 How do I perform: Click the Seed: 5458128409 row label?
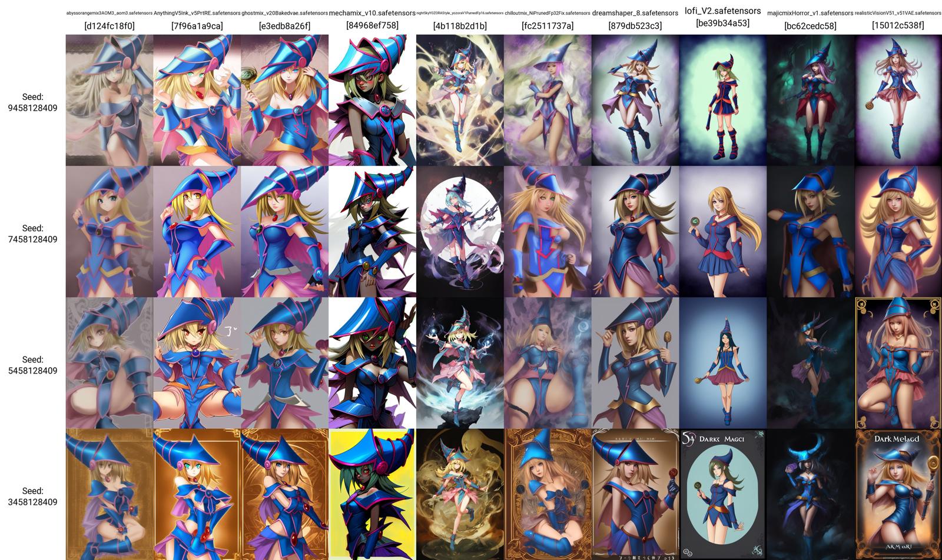pos(32,365)
